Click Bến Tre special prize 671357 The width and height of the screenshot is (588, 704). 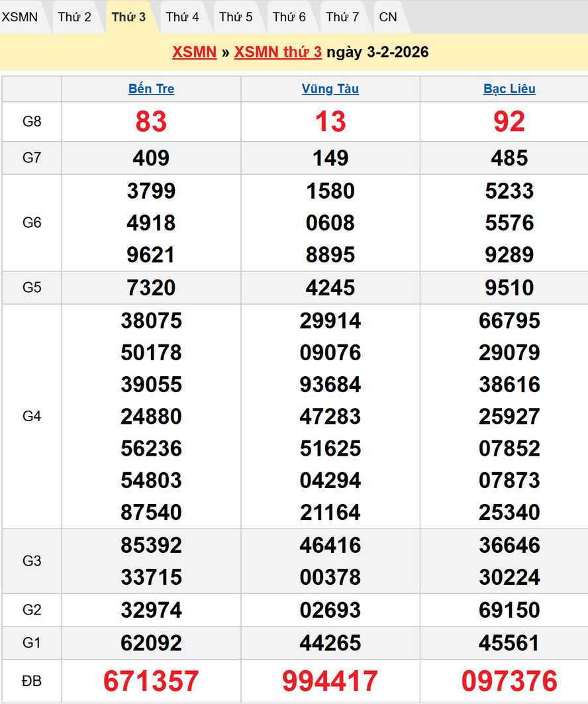pyautogui.click(x=151, y=681)
